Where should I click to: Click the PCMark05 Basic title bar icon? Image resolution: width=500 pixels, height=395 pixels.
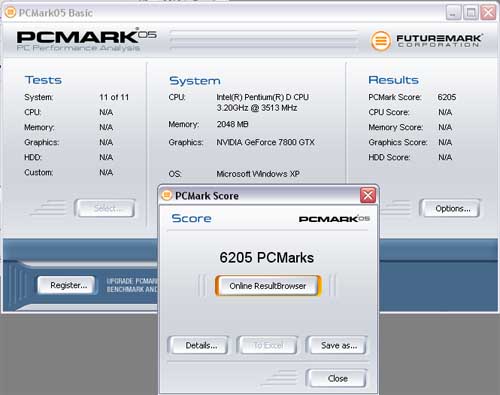tap(10, 13)
